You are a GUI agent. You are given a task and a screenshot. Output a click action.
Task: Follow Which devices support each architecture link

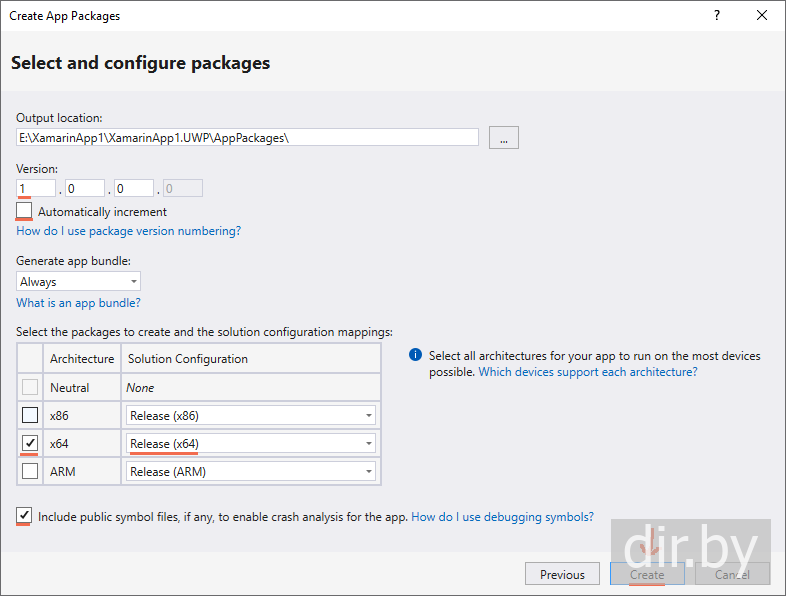pyautogui.click(x=588, y=372)
